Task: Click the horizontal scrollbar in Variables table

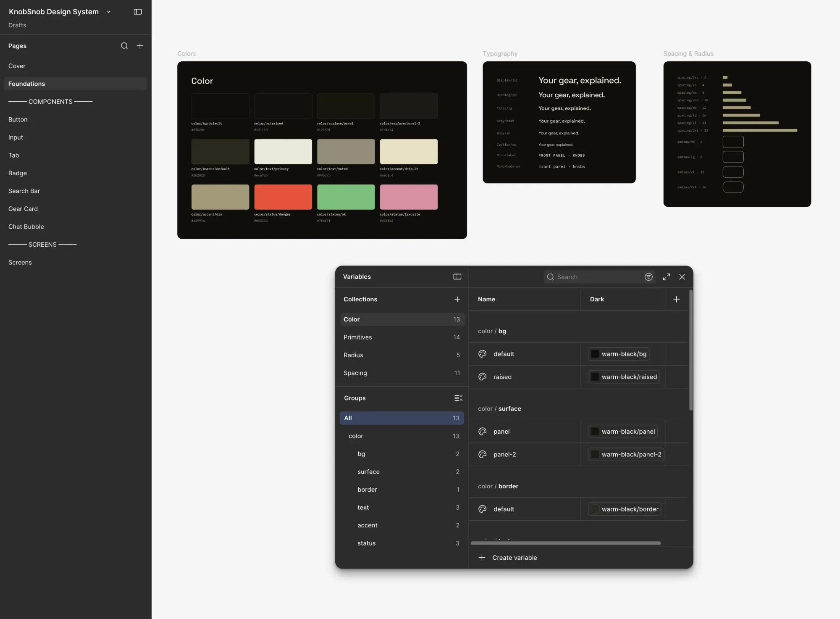Action: click(566, 543)
